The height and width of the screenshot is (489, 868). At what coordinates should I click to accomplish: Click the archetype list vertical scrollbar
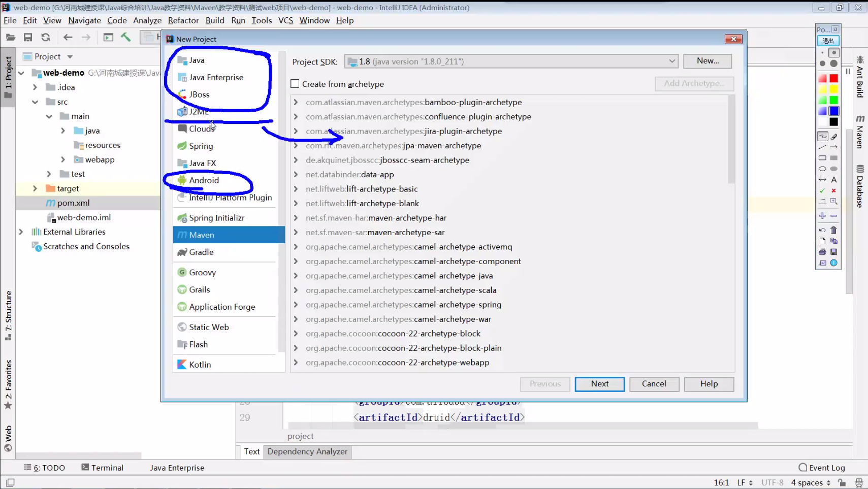pos(731,140)
